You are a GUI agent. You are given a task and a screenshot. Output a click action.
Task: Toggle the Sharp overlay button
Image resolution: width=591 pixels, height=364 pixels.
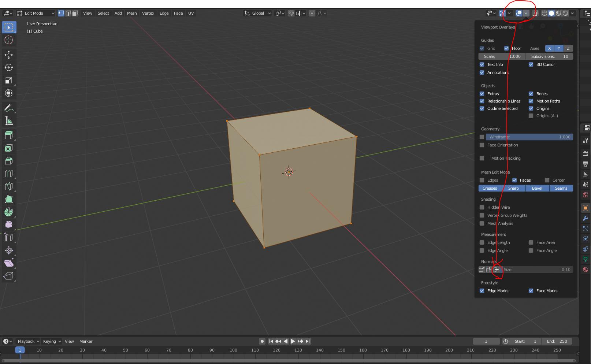[x=513, y=188]
